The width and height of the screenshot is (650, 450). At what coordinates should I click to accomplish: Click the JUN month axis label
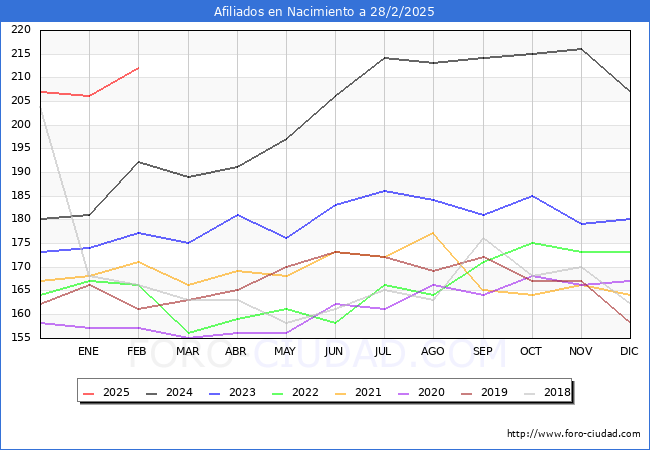pos(334,351)
